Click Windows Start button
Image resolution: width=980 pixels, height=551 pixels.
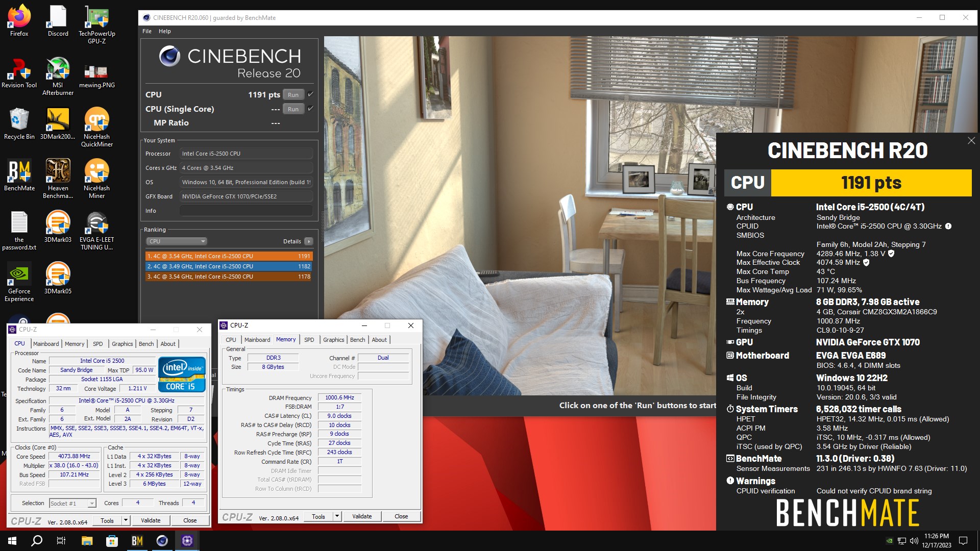(12, 541)
